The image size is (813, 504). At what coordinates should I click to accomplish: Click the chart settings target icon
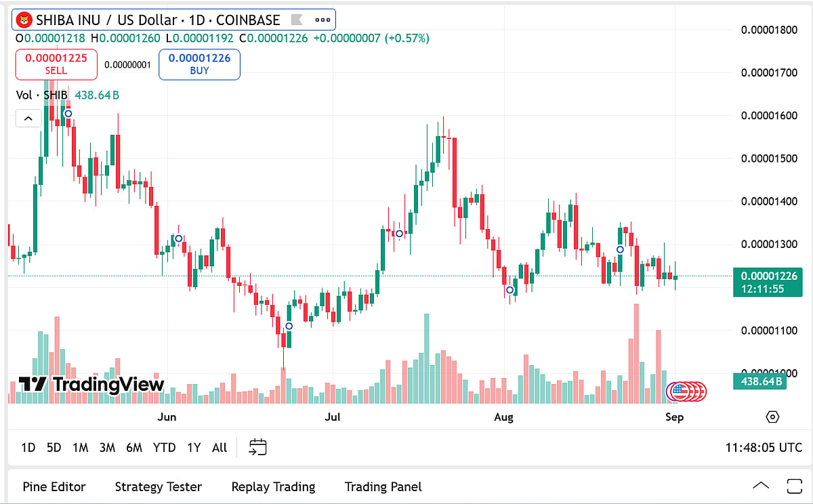pyautogui.click(x=773, y=417)
